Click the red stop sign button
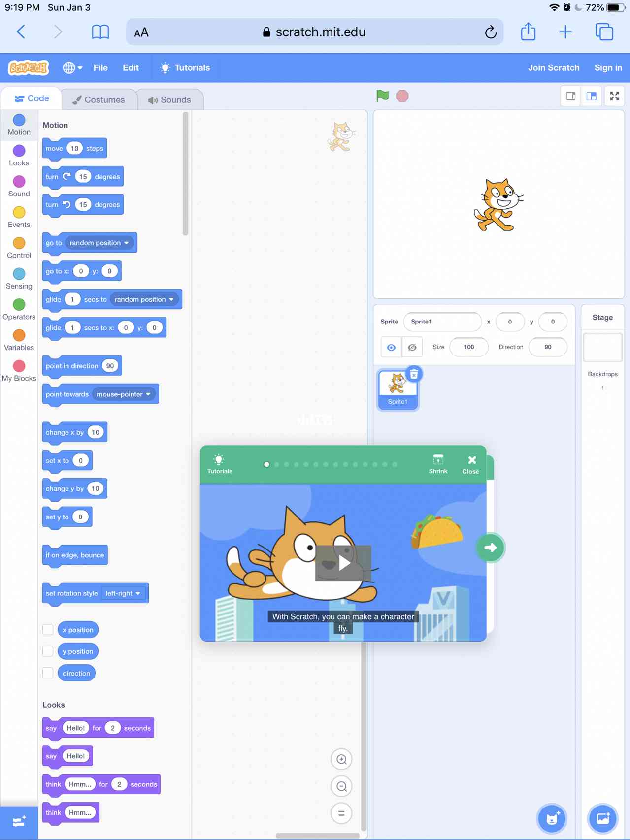 point(402,96)
